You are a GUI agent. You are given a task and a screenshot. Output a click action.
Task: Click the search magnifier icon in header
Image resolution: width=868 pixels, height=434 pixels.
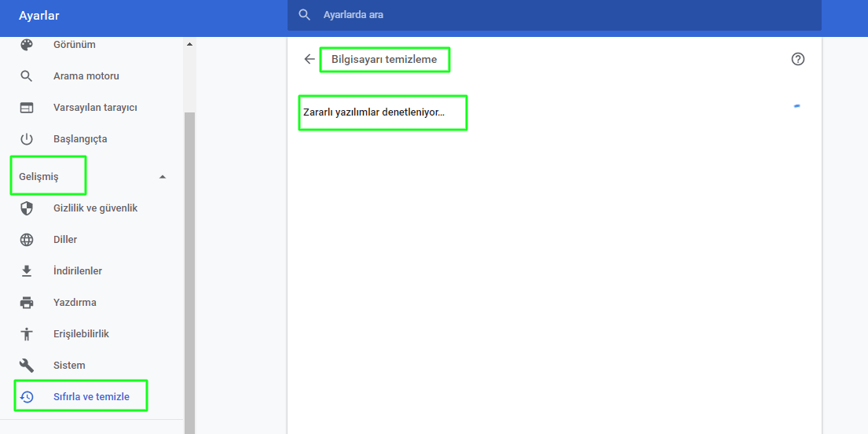tap(305, 14)
